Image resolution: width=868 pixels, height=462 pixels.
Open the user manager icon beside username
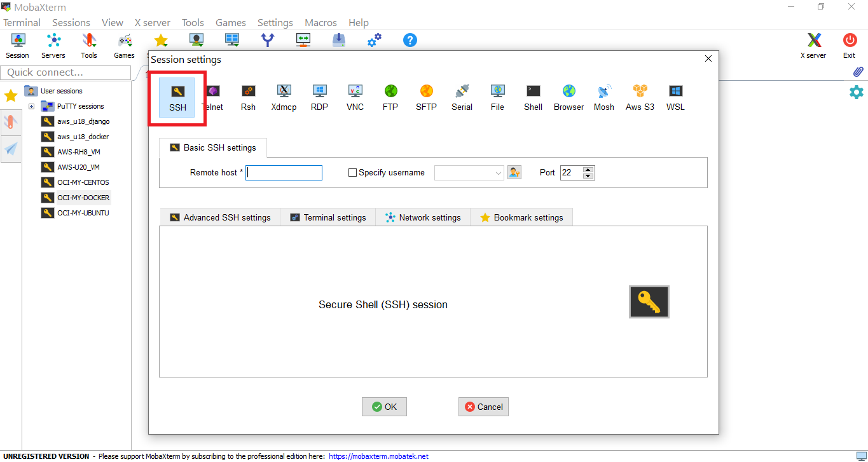pos(514,172)
